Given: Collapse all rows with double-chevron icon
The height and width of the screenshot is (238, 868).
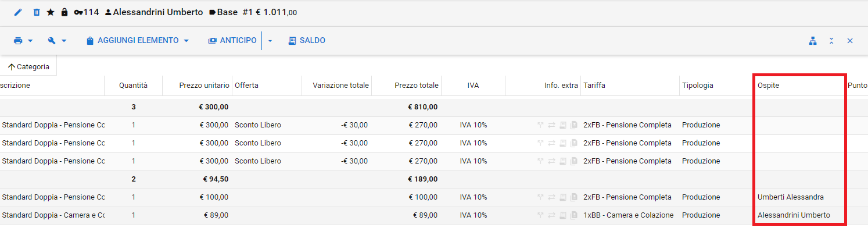Looking at the screenshot, I should (831, 41).
